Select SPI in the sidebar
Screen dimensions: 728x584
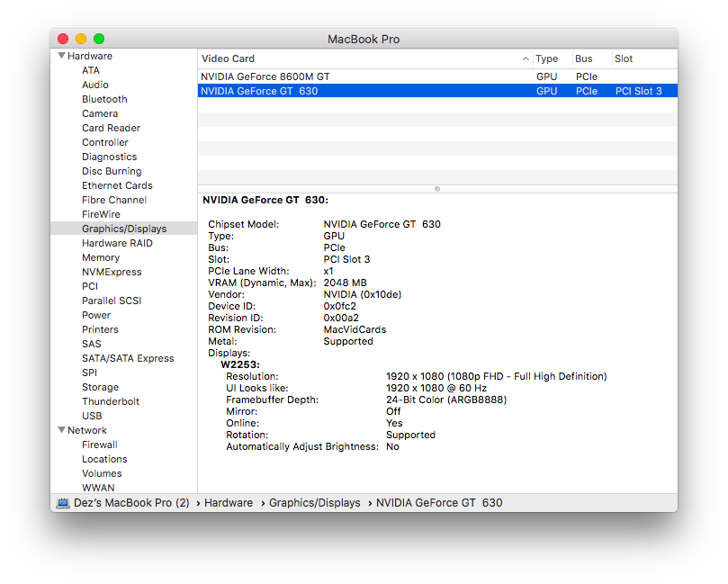(x=89, y=373)
